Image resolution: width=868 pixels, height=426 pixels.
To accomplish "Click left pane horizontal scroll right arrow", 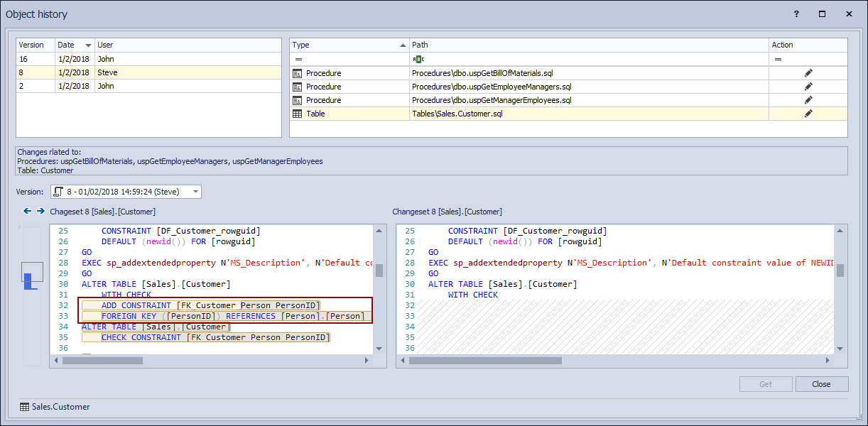I will 367,361.
